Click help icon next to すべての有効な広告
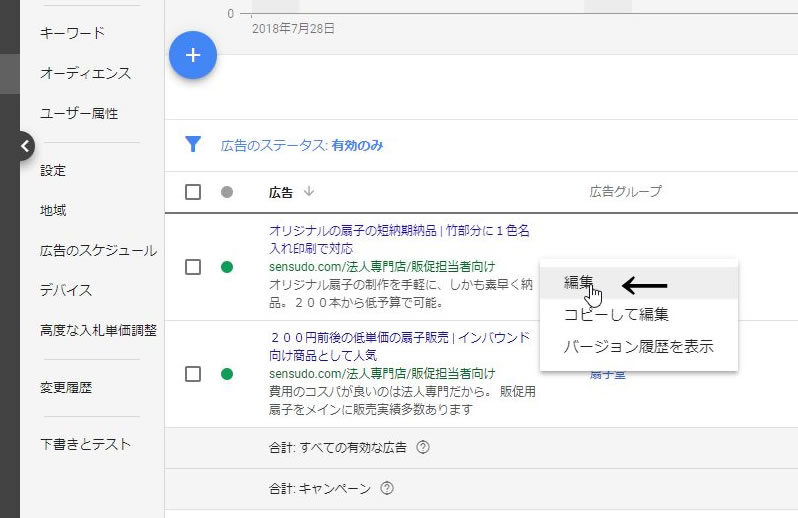The height and width of the screenshot is (518, 798). click(x=422, y=447)
